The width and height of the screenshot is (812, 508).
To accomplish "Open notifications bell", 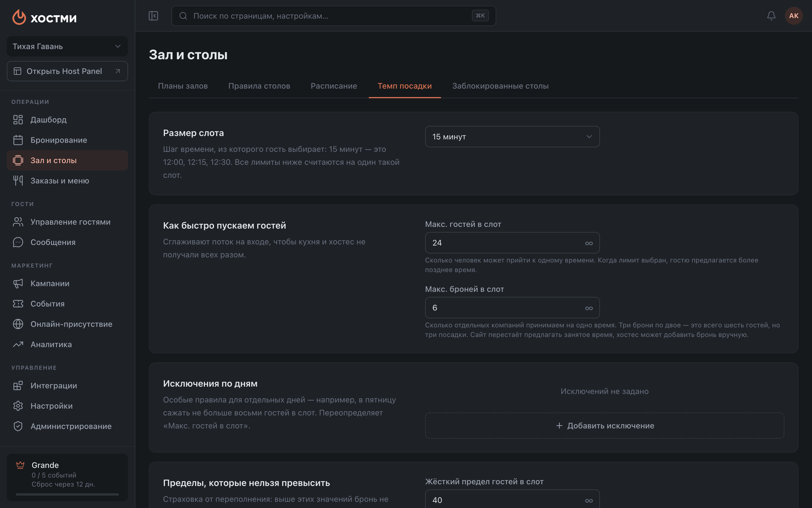I will [771, 16].
